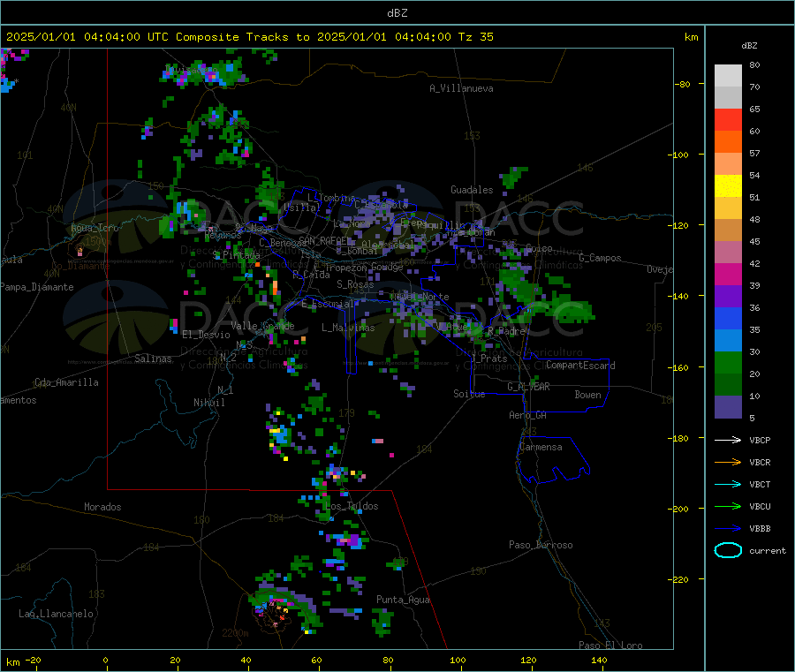Screen dimensions: 795x672
Task: Click the Pampa_Diamante map label
Action: point(37,287)
